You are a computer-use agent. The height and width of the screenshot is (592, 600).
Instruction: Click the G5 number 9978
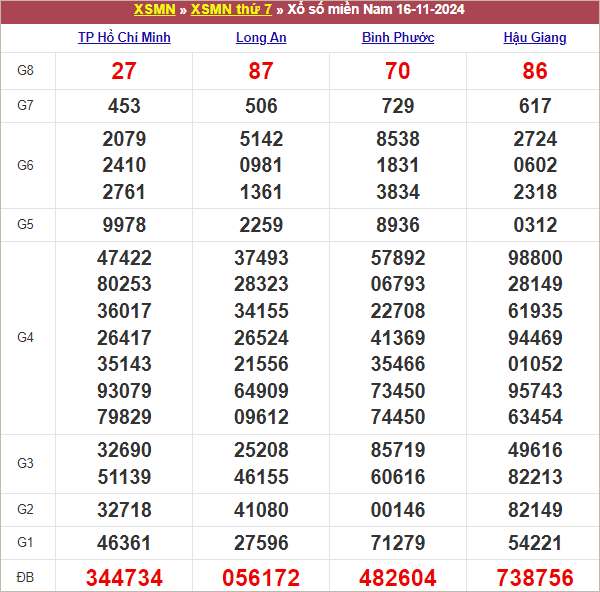tap(124, 225)
